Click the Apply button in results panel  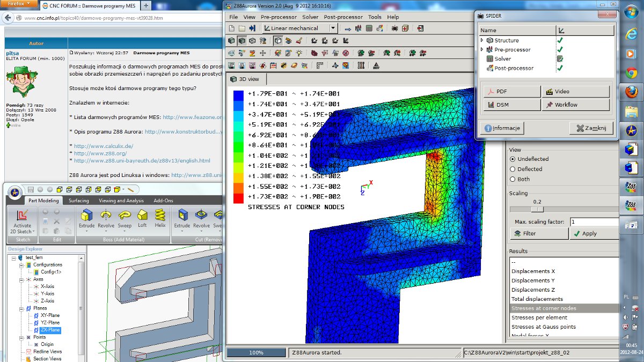tap(594, 234)
